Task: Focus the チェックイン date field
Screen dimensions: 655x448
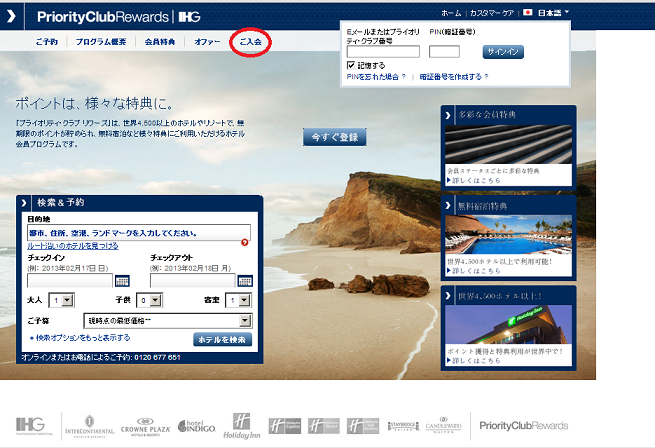Action: (70, 280)
